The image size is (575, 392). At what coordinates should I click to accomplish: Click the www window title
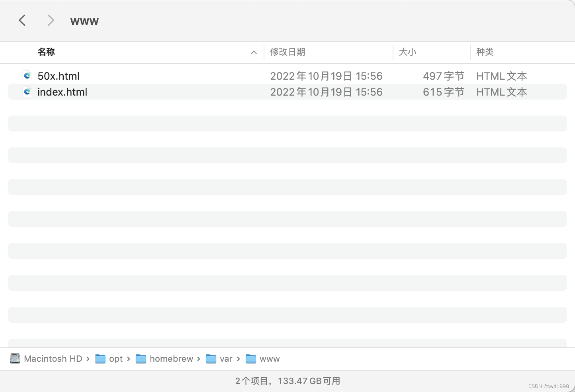click(x=84, y=21)
